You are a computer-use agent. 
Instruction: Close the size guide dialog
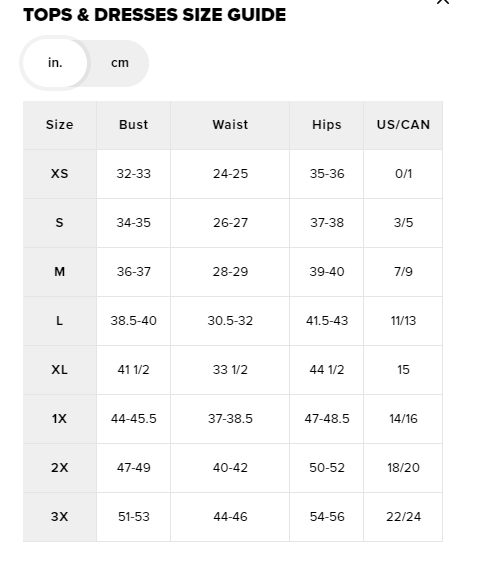[443, 1]
